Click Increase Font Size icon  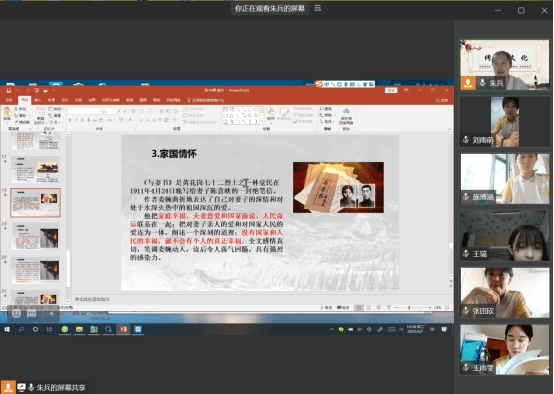click(119, 111)
